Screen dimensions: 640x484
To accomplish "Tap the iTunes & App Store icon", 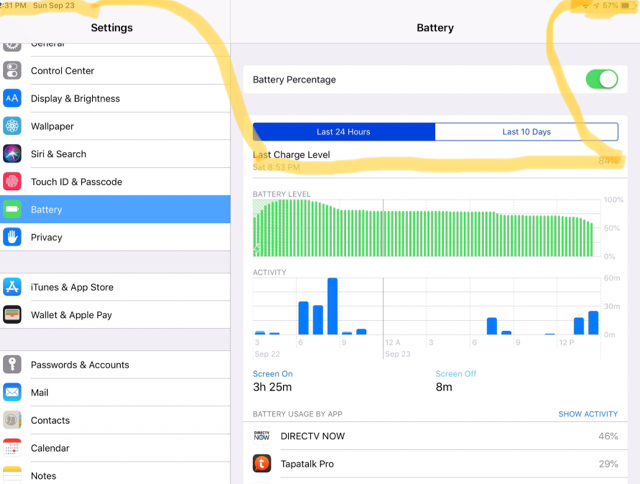I will click(12, 287).
